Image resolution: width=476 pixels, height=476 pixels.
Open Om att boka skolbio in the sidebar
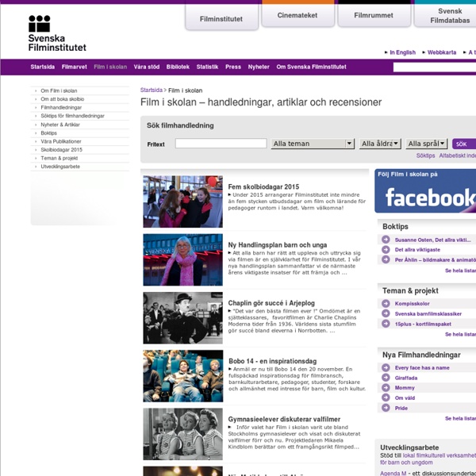62,99
